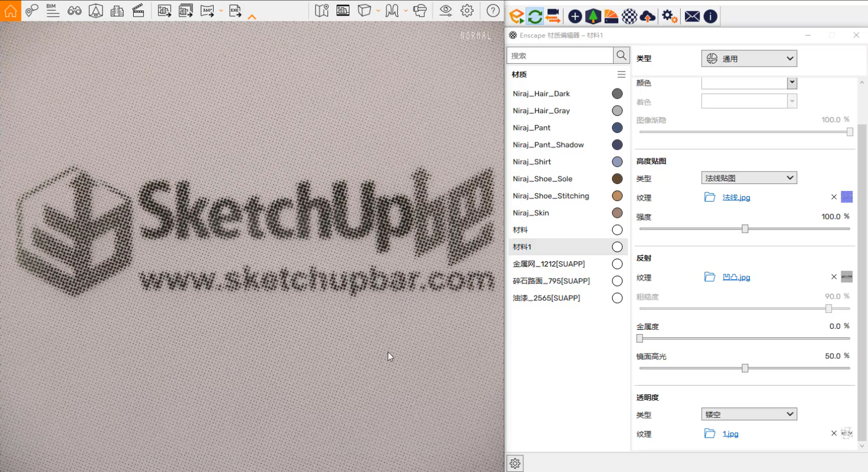
Task: Click the double arch-shaped icon next to the cube
Action: 392,11
